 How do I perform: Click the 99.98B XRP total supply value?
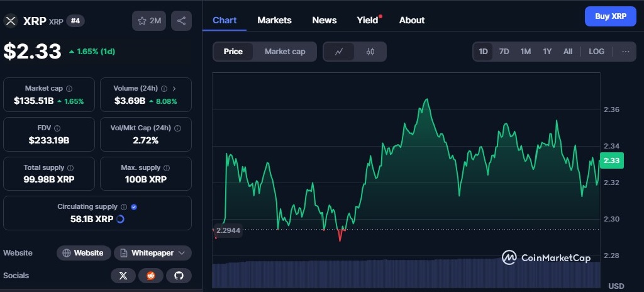[49, 179]
